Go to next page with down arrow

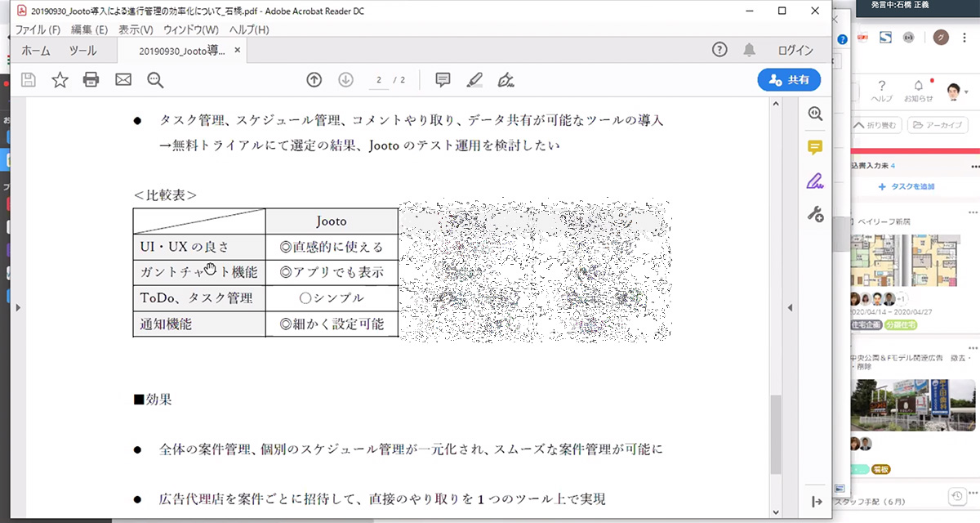(x=345, y=79)
